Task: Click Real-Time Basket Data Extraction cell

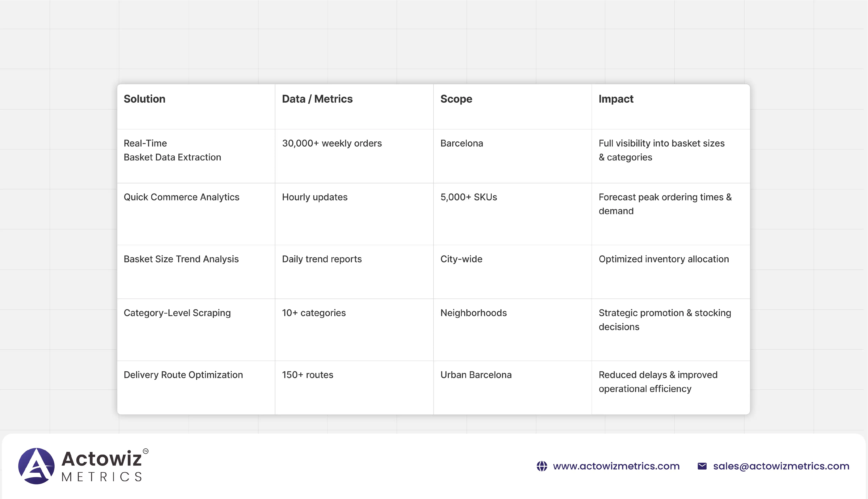Action: click(x=172, y=150)
